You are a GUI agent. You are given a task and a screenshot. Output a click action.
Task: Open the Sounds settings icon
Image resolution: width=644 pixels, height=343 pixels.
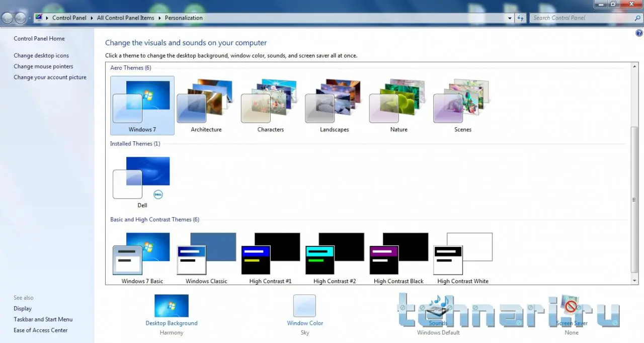pyautogui.click(x=438, y=306)
